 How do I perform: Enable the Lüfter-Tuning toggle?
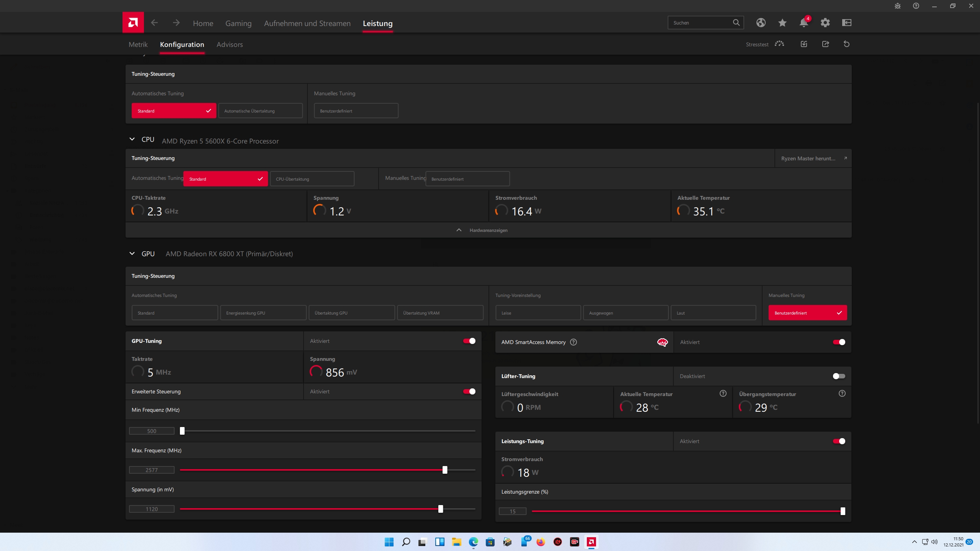click(839, 376)
